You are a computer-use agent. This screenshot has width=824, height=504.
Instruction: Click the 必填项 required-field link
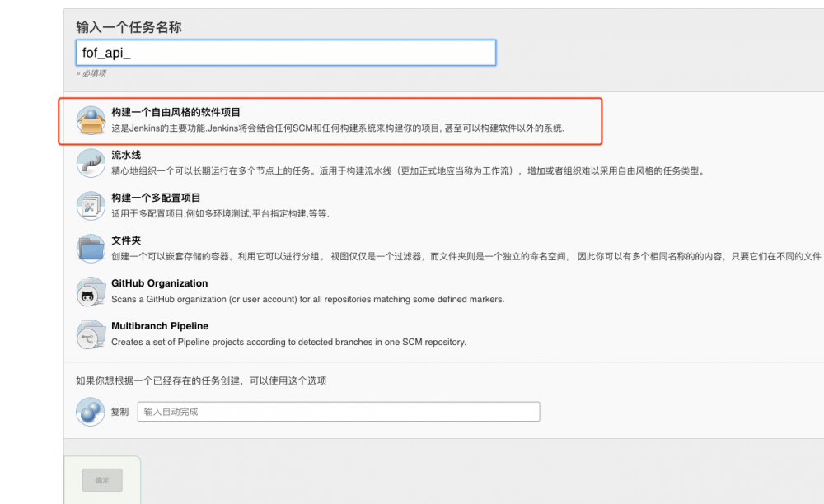click(92, 73)
